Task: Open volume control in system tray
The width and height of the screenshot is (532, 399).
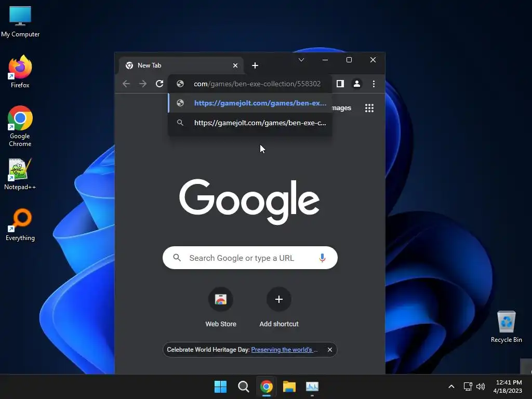Action: coord(481,387)
